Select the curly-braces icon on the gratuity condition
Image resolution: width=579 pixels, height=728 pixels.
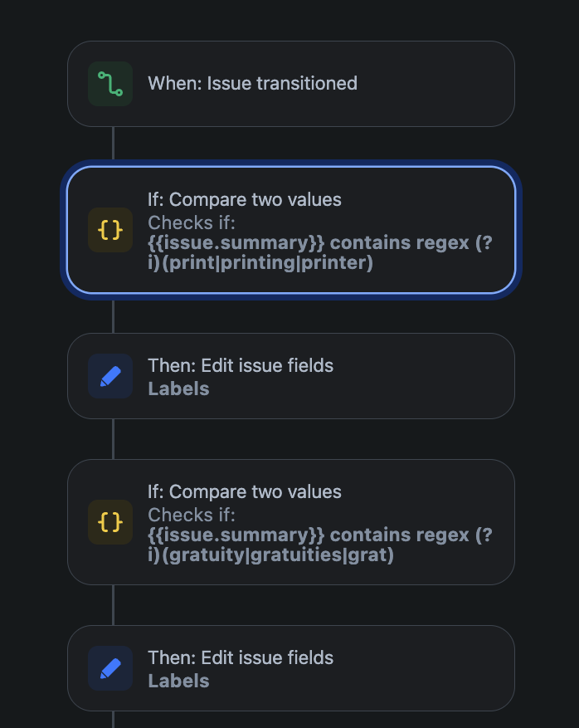point(110,522)
